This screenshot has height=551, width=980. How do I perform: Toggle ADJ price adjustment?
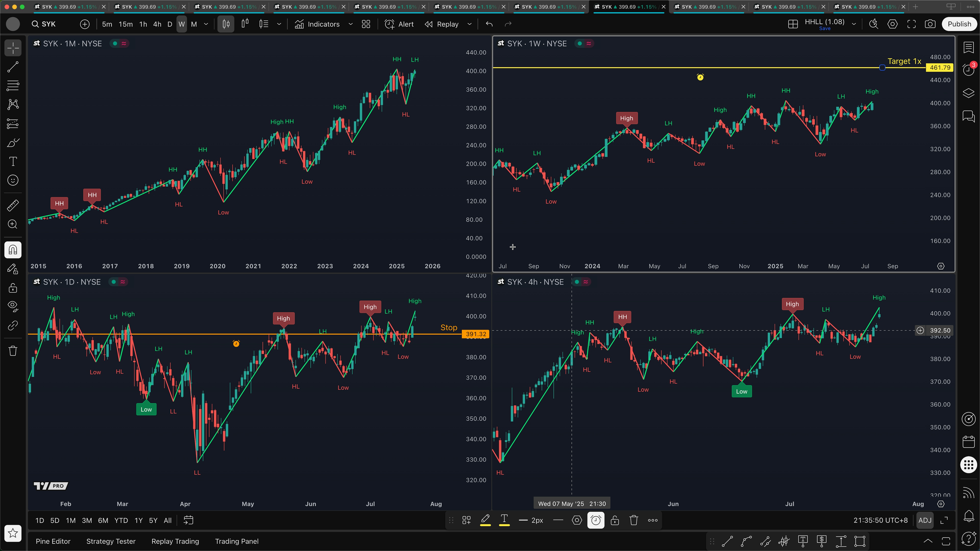925,520
